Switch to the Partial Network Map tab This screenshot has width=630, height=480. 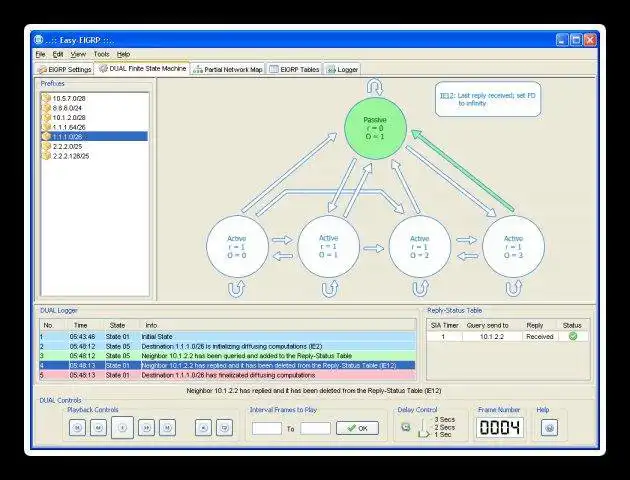click(228, 69)
